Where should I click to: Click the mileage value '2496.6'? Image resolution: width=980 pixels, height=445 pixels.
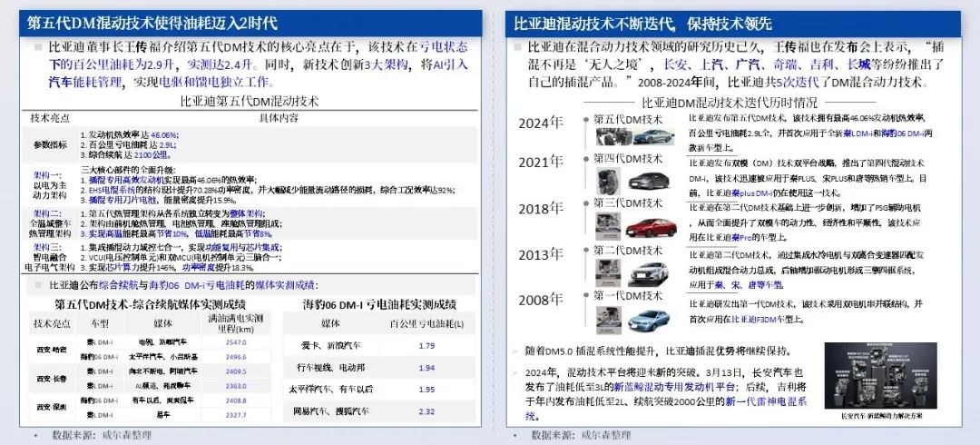click(x=236, y=357)
